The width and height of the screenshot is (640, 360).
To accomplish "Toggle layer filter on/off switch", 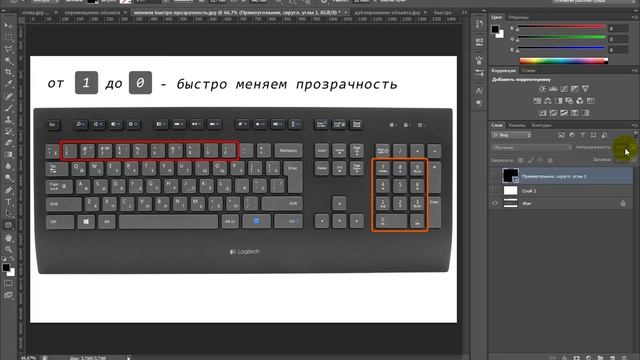I will click(x=635, y=135).
